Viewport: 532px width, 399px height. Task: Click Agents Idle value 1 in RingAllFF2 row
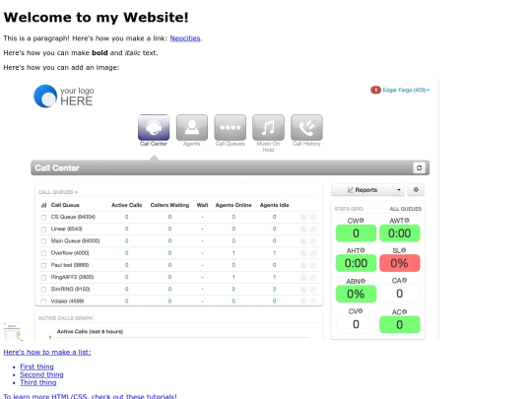click(x=274, y=277)
